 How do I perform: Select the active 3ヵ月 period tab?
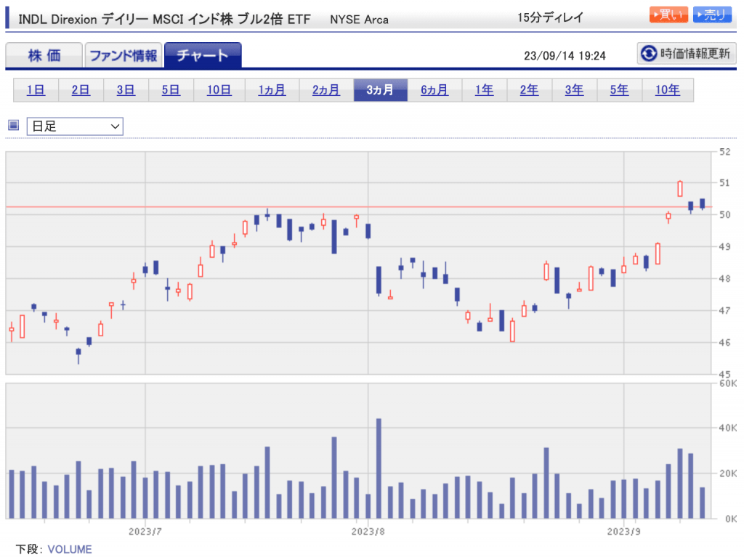tap(381, 90)
